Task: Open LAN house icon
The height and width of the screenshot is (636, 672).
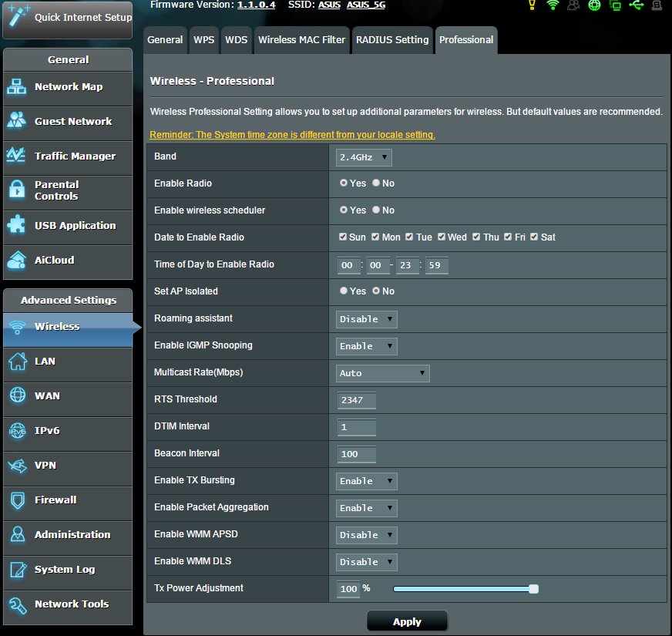Action: tap(18, 361)
